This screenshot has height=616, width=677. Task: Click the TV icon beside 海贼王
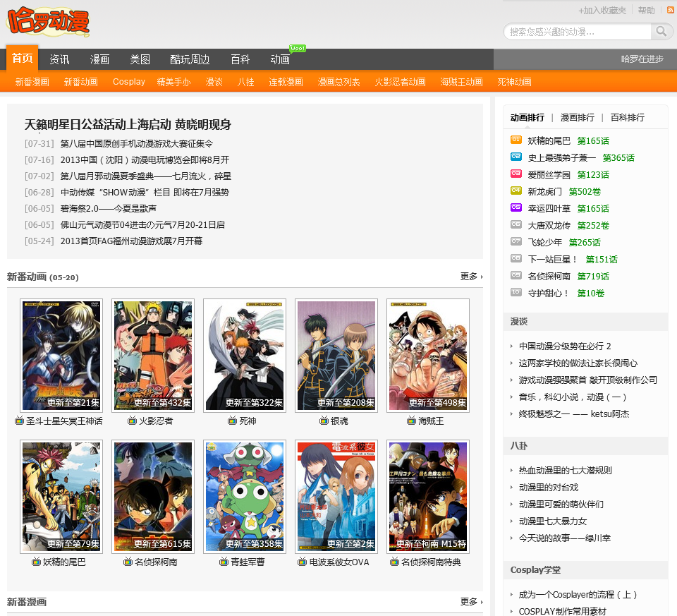[x=411, y=421]
